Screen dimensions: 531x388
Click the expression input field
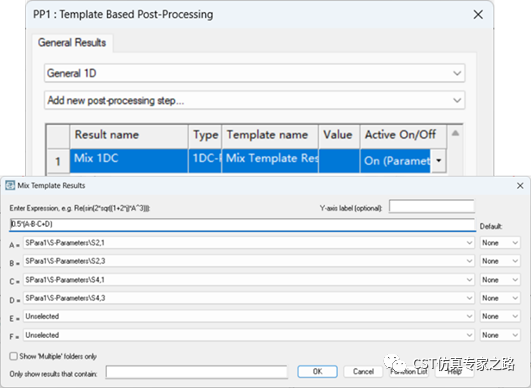pyautogui.click(x=242, y=224)
